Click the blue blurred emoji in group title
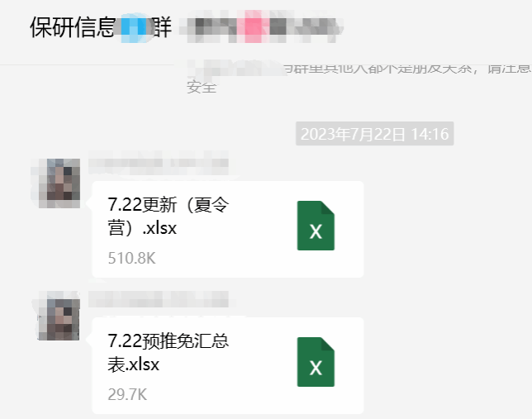Image resolution: width=532 pixels, height=419 pixels. (134, 27)
